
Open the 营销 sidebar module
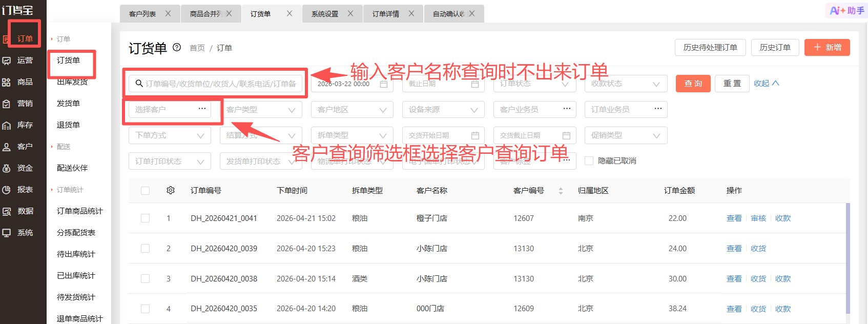[18, 104]
